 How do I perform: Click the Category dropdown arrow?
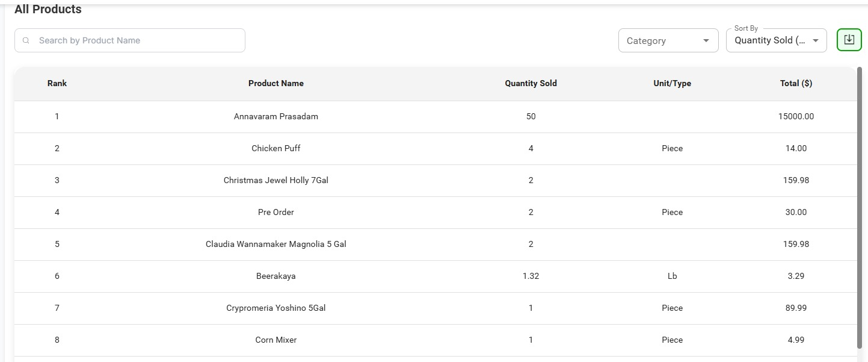click(706, 41)
